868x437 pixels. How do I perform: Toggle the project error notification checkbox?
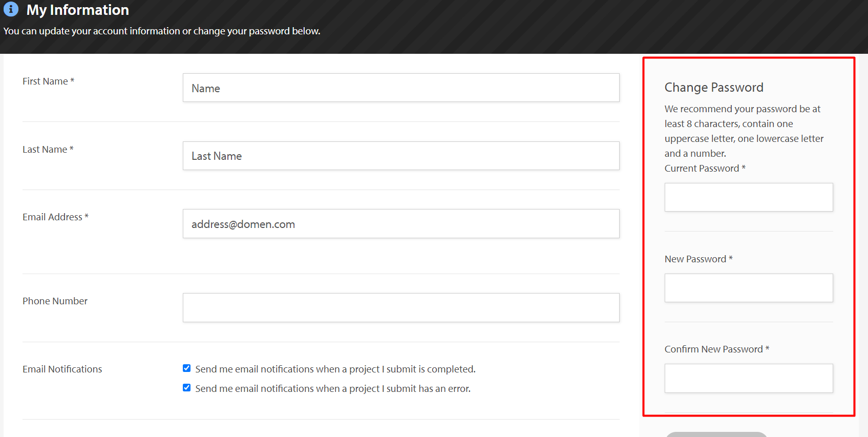tap(187, 388)
